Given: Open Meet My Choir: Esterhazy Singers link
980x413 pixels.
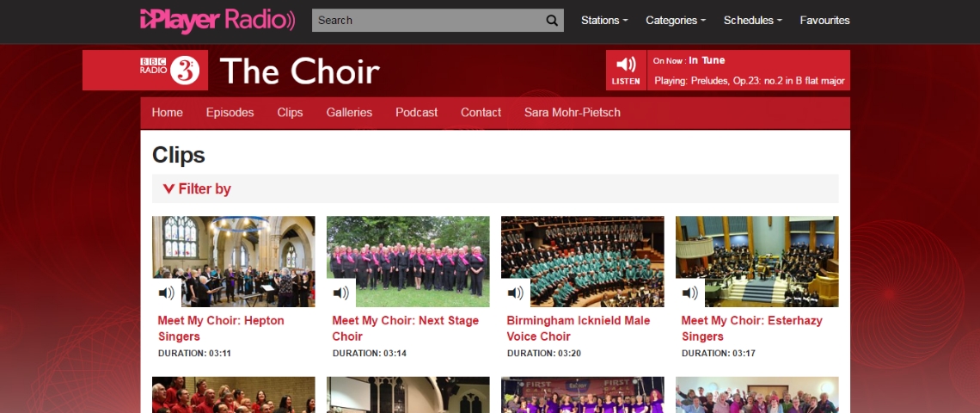Looking at the screenshot, I should click(752, 329).
